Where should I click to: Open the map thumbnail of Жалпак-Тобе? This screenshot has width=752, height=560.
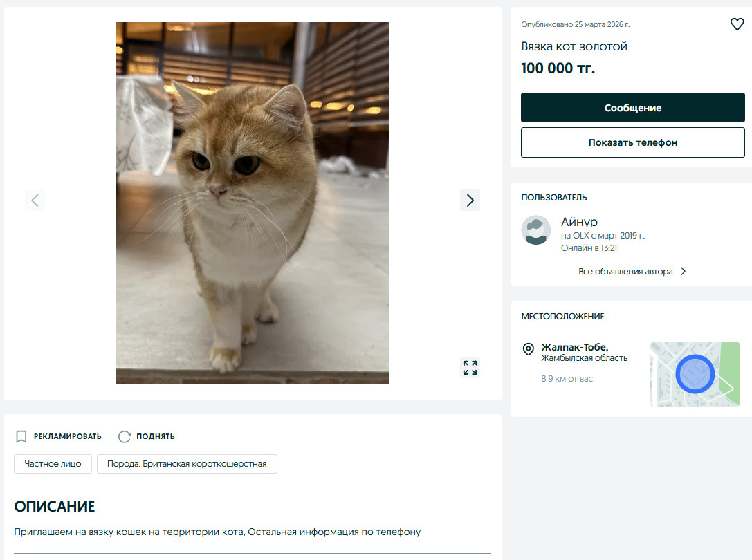(695, 374)
